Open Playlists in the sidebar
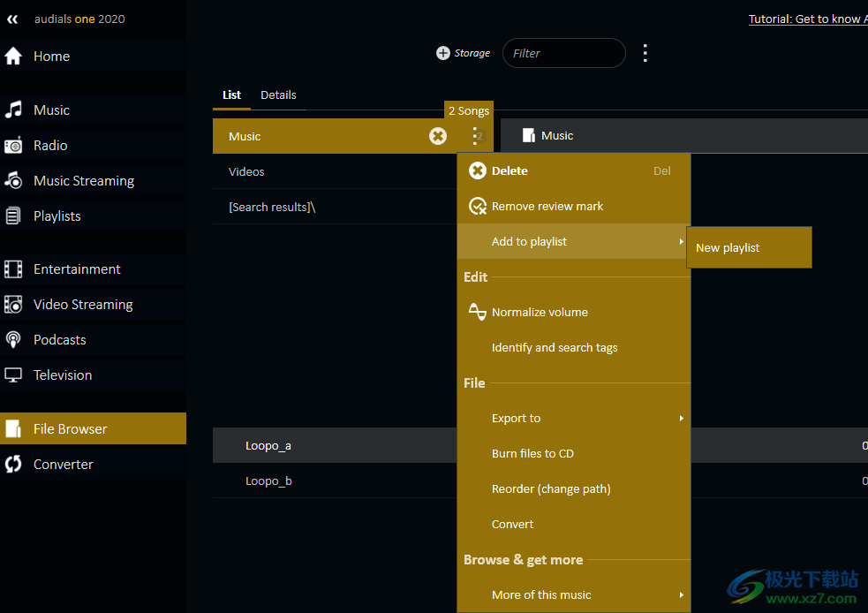The height and width of the screenshot is (613, 868). [x=93, y=216]
